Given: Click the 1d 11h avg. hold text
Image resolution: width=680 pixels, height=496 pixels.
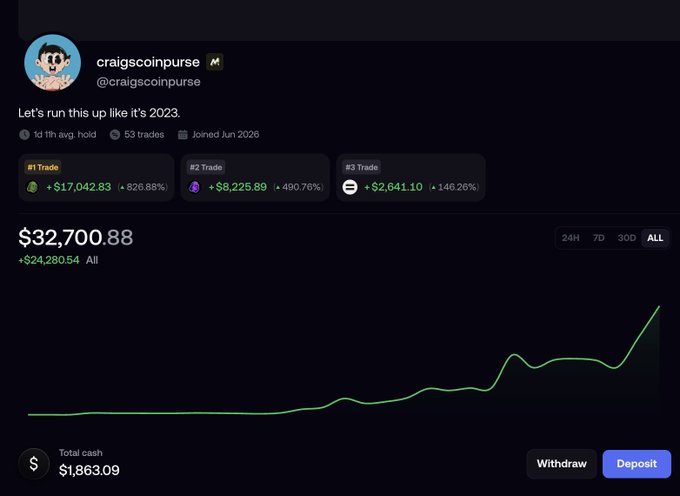Looking at the screenshot, I should click(x=65, y=134).
